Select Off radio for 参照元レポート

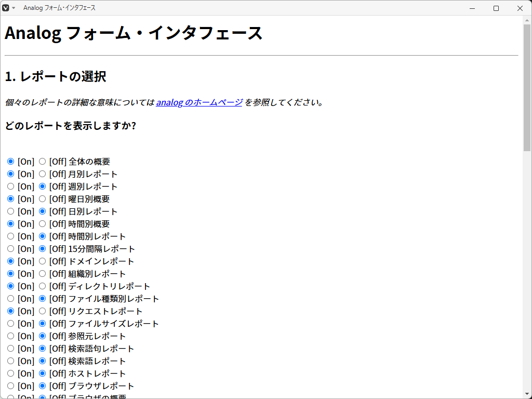(x=42, y=336)
